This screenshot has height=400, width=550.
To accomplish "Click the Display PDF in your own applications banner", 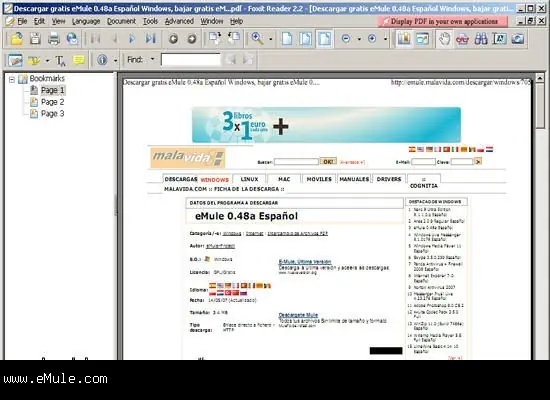I will [443, 21].
